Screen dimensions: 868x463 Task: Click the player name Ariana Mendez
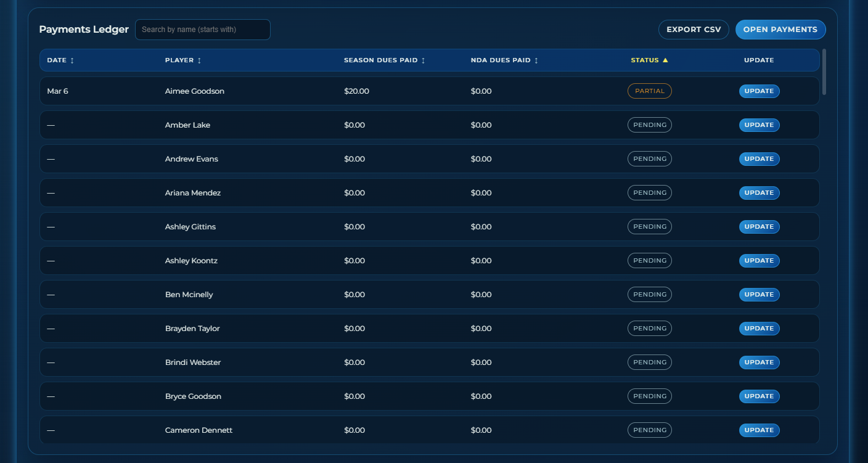point(192,192)
